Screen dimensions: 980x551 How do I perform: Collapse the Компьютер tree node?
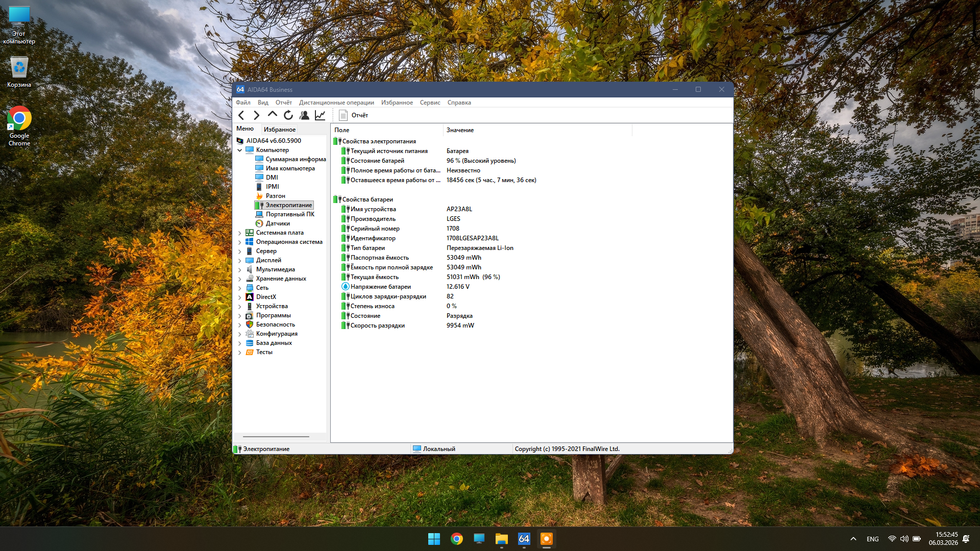pos(240,150)
